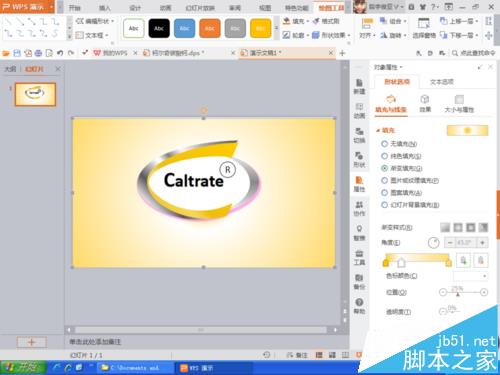Remove gradient stop with delete icon
The image size is (500, 375).
tap(481, 261)
